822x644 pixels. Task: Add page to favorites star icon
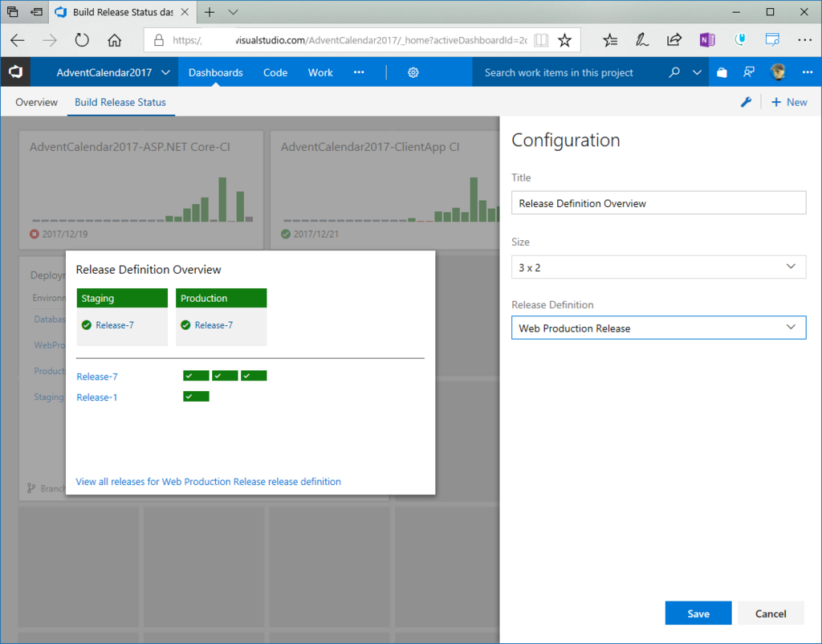564,40
